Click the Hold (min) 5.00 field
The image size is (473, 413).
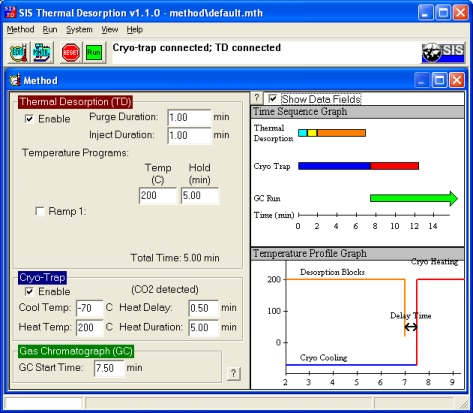200,195
